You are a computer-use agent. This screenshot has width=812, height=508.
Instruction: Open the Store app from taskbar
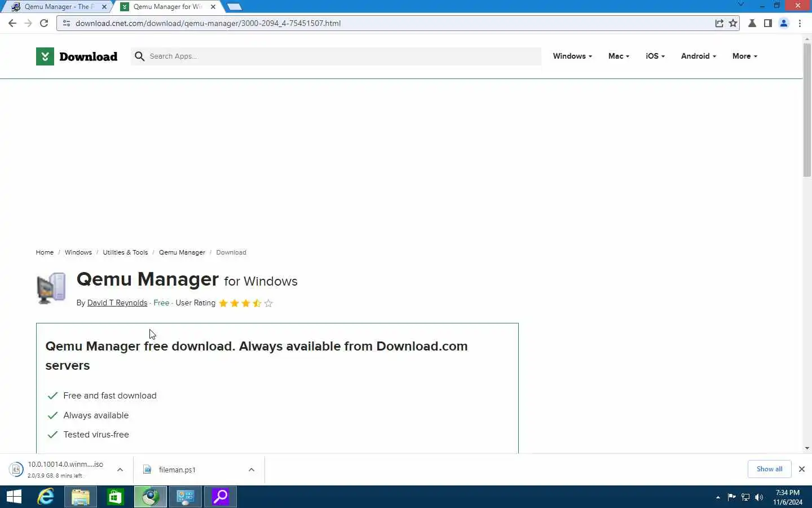coord(116,497)
